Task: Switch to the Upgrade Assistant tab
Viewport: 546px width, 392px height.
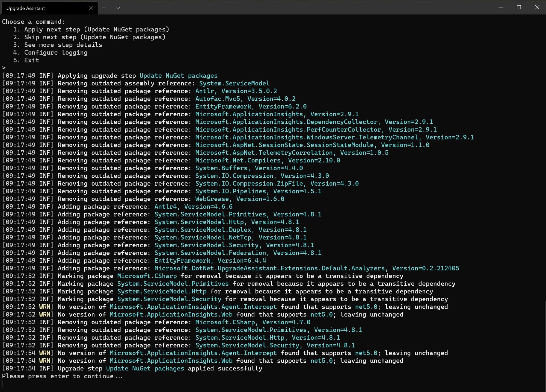Action: 41,8
